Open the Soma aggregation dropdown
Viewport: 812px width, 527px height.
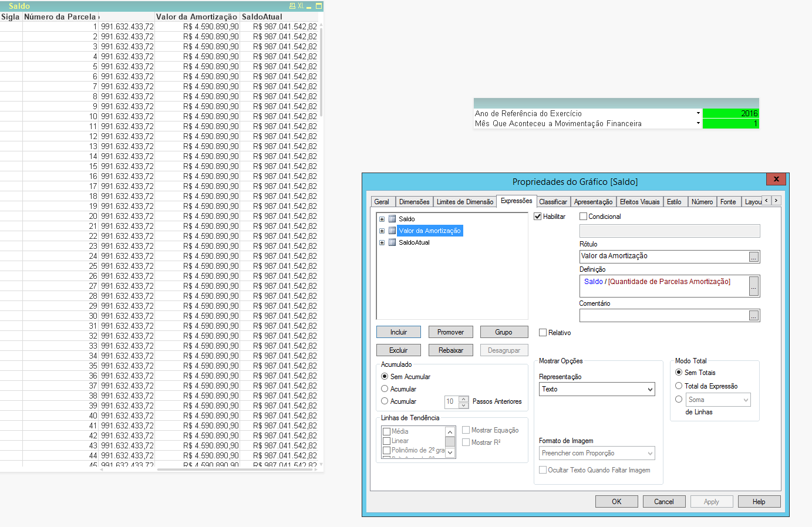tap(718, 400)
